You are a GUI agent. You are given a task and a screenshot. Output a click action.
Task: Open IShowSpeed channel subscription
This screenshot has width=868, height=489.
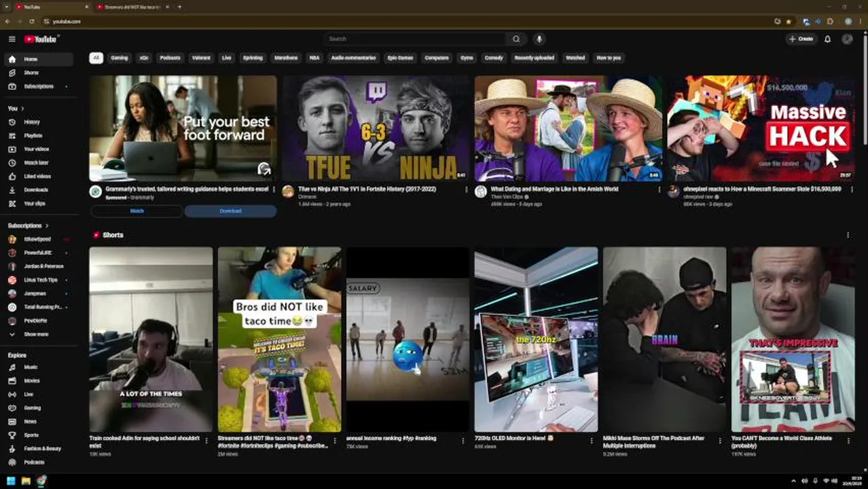[x=39, y=239]
